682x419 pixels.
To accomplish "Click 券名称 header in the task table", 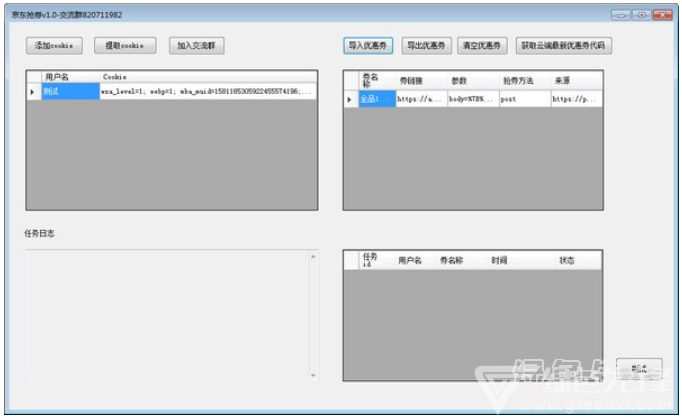I will 461,260.
